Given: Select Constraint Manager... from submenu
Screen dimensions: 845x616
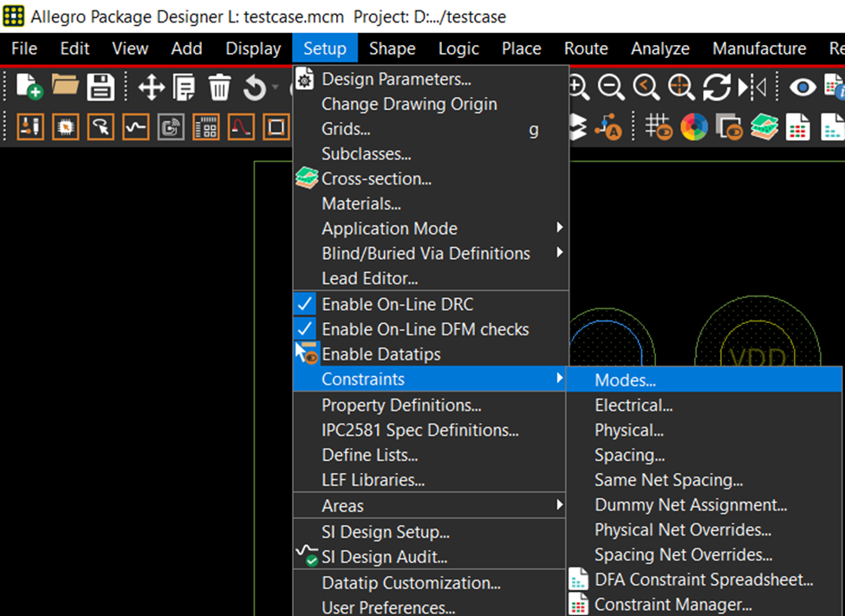Looking at the screenshot, I should click(x=673, y=605).
